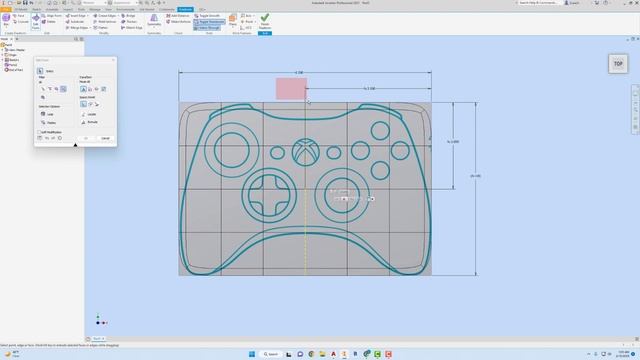Image resolution: width=640 pixels, height=360 pixels.
Task: Select Translation transform mode
Action: [90, 89]
